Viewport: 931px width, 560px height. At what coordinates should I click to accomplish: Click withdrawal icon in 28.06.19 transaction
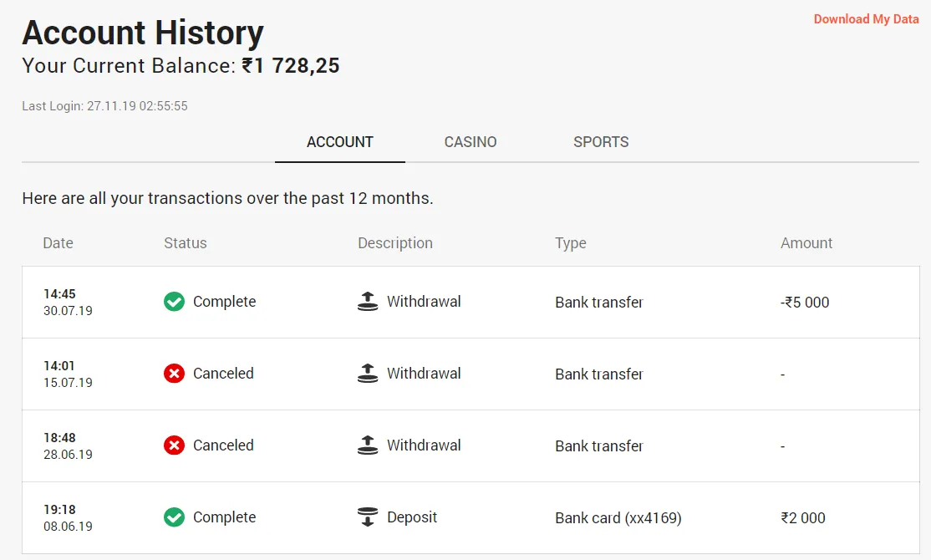(x=368, y=445)
